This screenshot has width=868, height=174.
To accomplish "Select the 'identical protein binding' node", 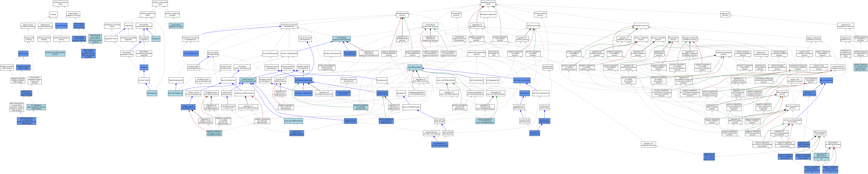I will click(x=44, y=39).
